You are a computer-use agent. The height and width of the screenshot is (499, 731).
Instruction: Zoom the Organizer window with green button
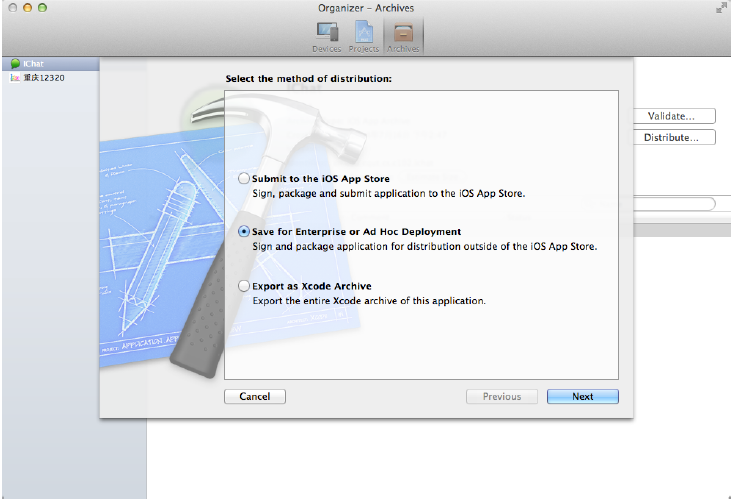coord(43,8)
